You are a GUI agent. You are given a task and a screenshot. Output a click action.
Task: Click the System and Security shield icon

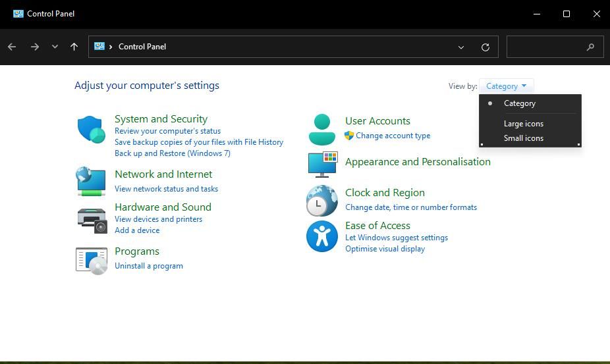click(x=91, y=130)
